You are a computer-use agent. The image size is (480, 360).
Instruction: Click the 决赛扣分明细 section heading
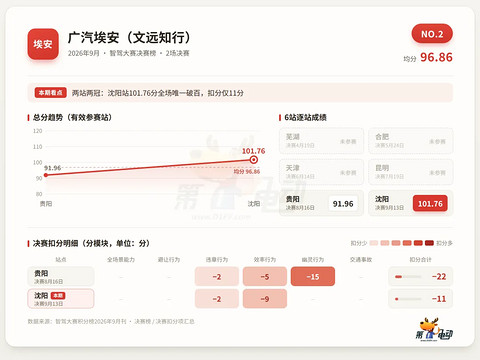(x=91, y=243)
